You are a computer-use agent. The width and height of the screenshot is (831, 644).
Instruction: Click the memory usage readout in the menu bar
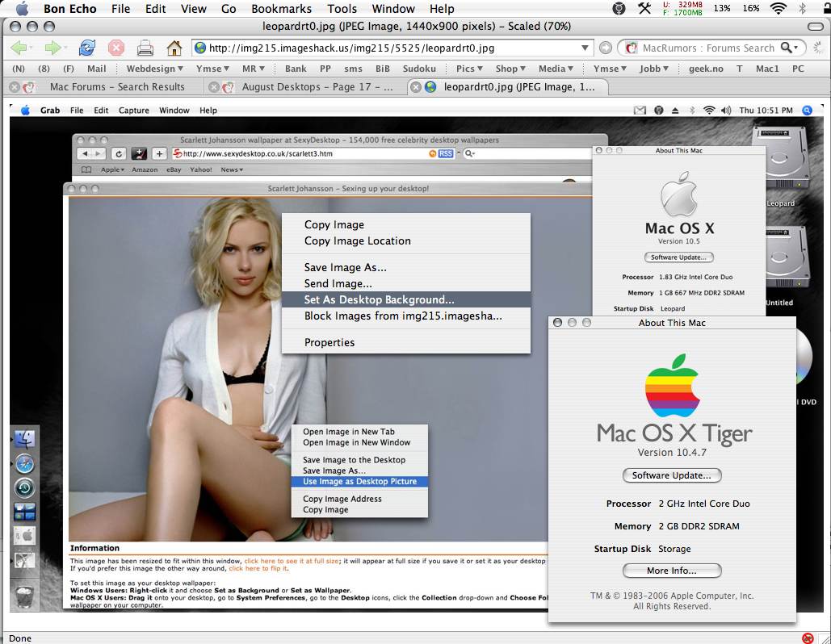682,8
